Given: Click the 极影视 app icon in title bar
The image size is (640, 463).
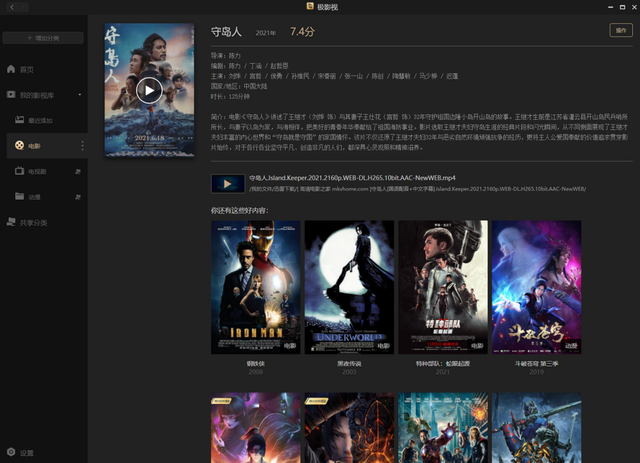Looking at the screenshot, I should (x=310, y=6).
